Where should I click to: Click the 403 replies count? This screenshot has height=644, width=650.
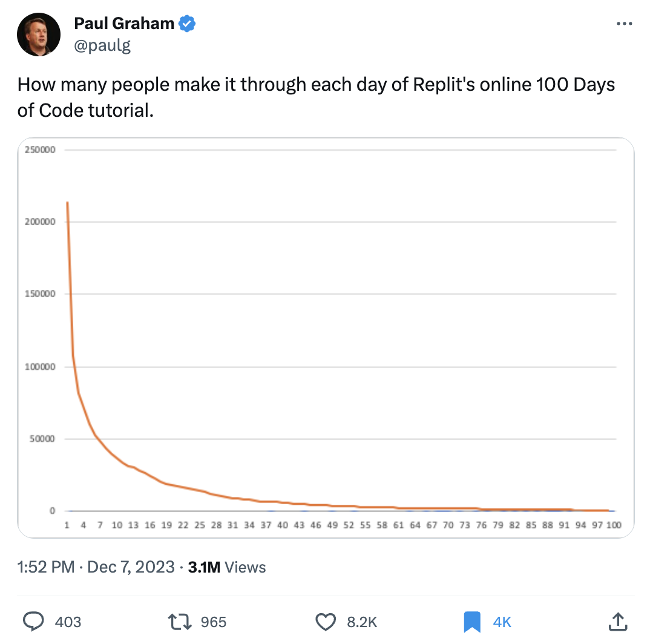point(68,622)
